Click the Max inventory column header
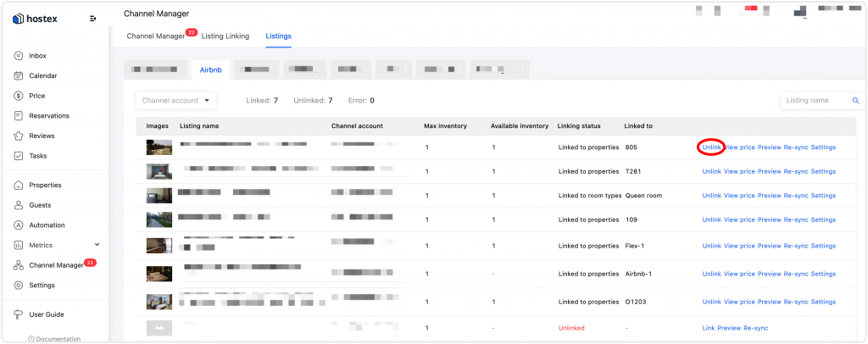The height and width of the screenshot is (344, 868). pos(446,125)
